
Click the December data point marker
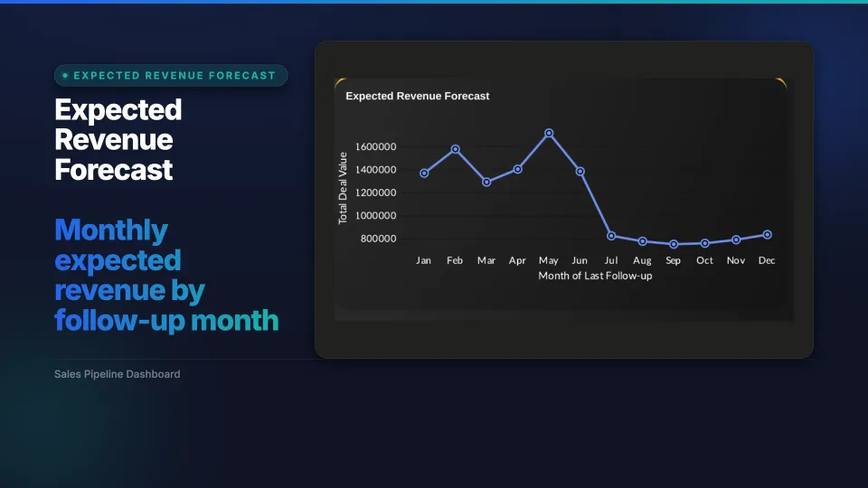point(768,235)
